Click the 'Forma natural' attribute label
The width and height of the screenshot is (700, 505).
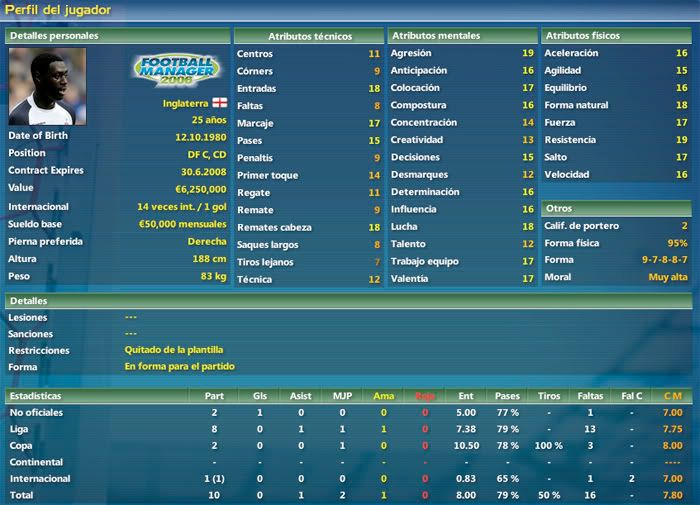tap(576, 105)
